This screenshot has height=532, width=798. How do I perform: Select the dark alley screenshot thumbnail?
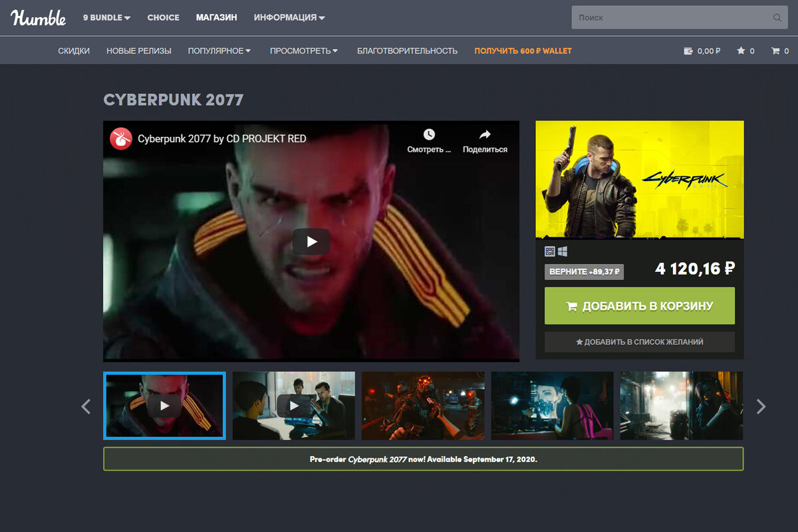tap(682, 406)
